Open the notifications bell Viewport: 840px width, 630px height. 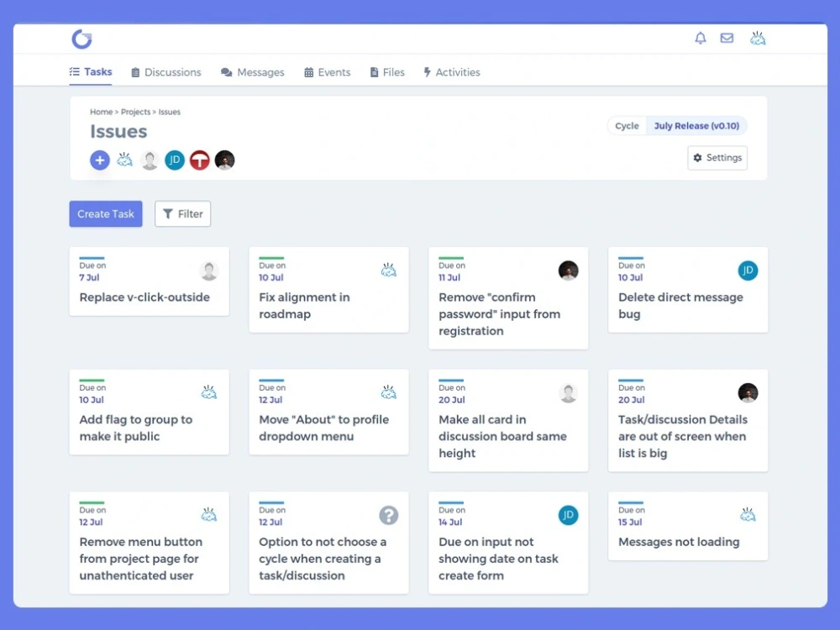coord(701,38)
